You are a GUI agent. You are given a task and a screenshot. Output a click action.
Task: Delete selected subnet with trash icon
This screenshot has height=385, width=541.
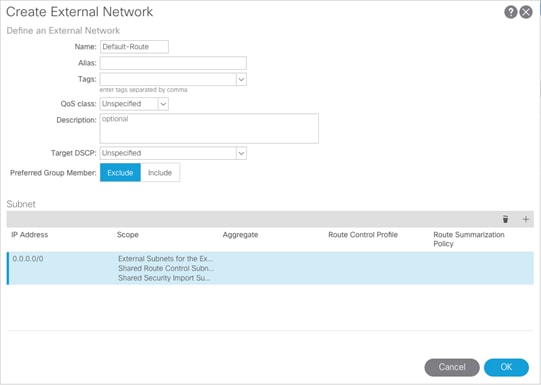[x=505, y=219]
